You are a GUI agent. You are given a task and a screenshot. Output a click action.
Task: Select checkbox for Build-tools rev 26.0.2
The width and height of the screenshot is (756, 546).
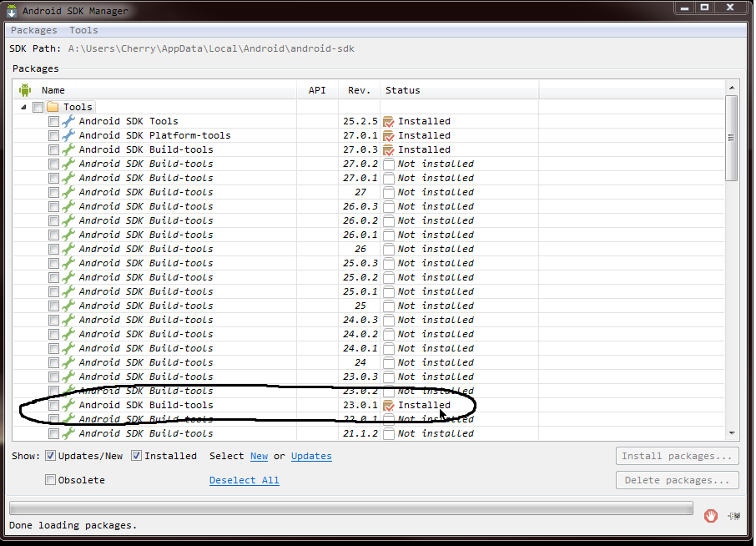pyautogui.click(x=53, y=220)
